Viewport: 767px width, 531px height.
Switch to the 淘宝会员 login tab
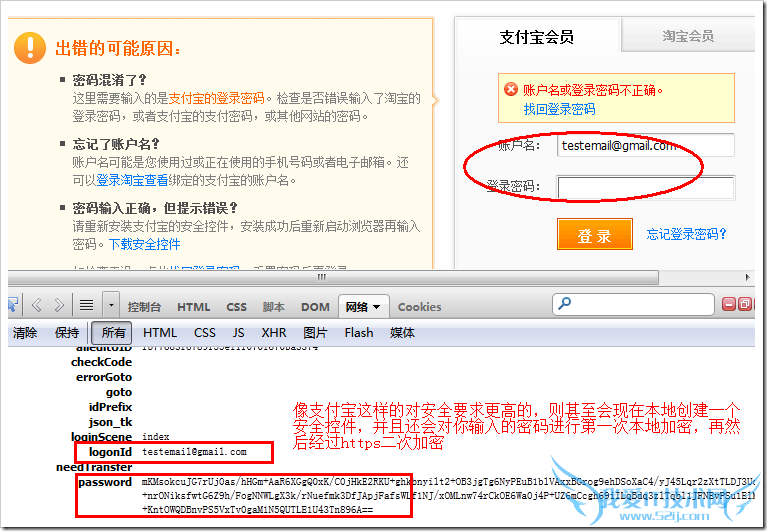(x=688, y=36)
